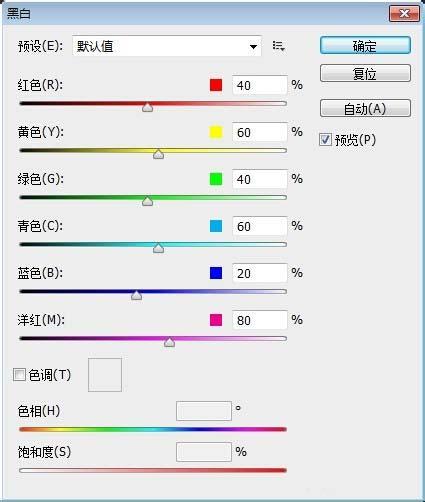Click the cyan color swatch
The image size is (425, 502).
click(216, 226)
